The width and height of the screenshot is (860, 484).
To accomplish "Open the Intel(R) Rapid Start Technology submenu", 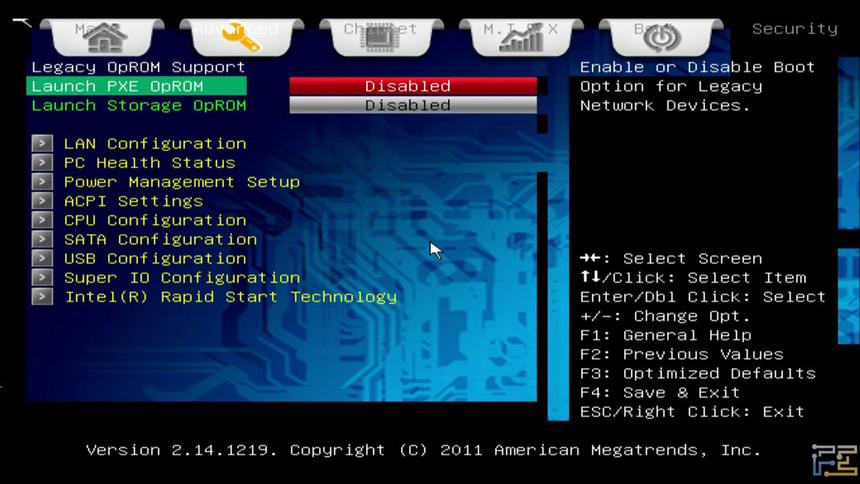I will tap(231, 297).
